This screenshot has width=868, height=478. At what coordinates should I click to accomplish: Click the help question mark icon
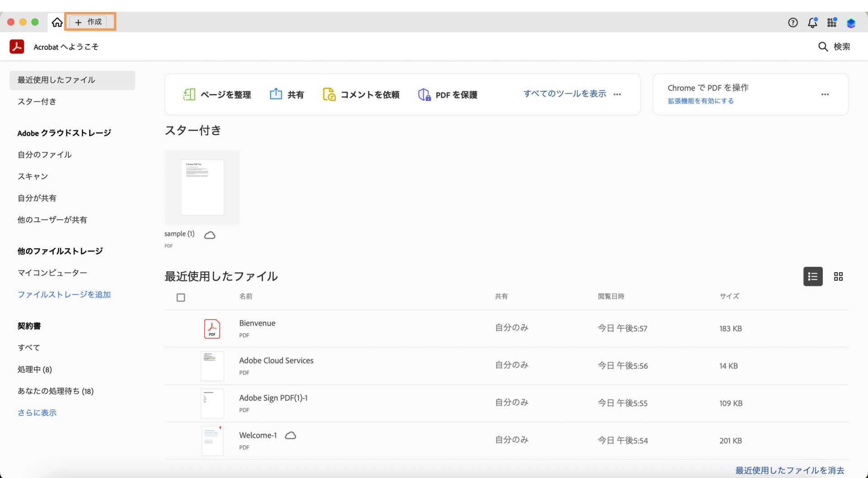[x=793, y=22]
